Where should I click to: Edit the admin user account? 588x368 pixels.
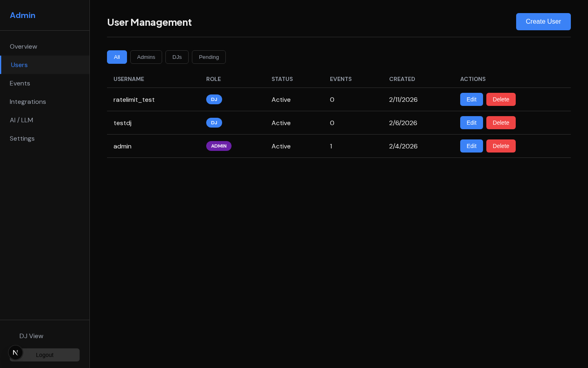pos(471,146)
